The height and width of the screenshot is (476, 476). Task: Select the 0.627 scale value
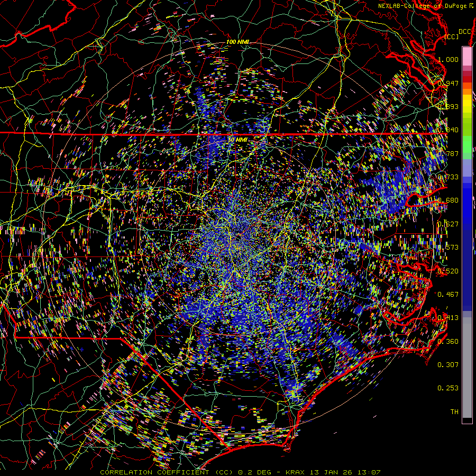click(448, 224)
